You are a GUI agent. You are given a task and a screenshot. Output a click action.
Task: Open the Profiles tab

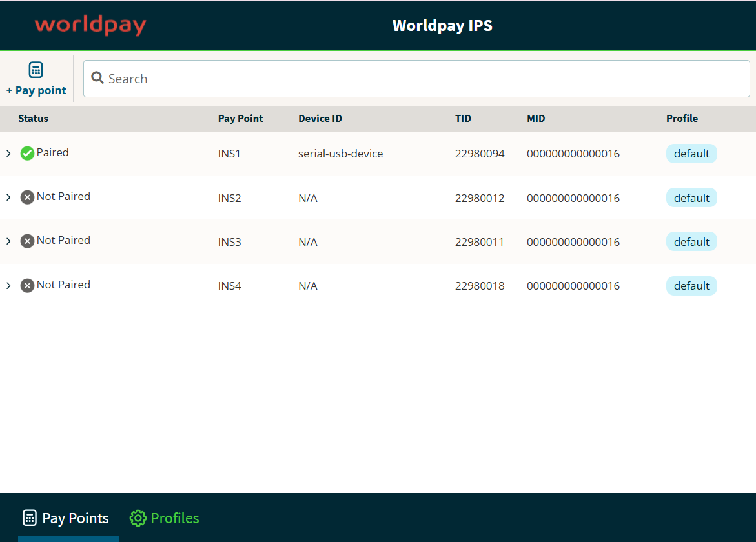[x=165, y=518]
